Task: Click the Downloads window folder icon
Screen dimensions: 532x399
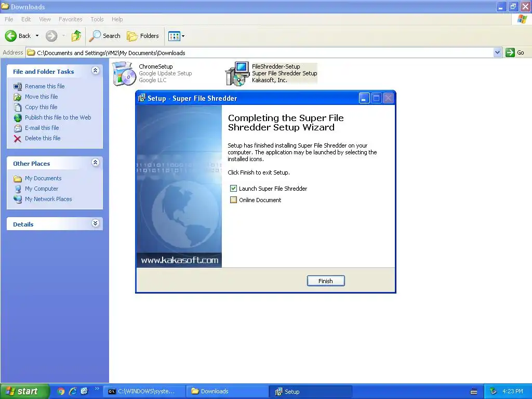Action: click(5, 6)
